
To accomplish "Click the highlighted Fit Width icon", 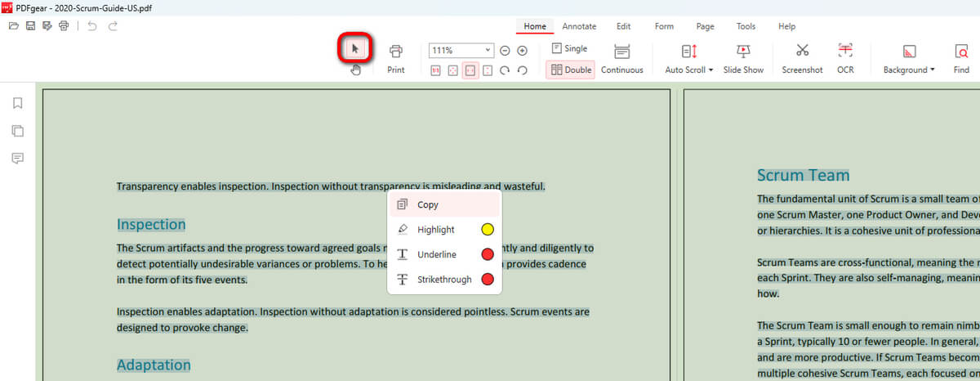I will click(470, 70).
